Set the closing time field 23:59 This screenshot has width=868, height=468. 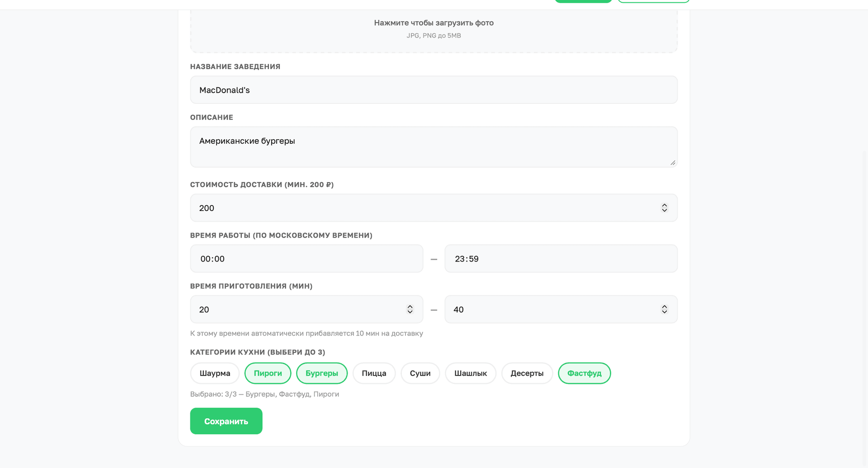(x=561, y=259)
